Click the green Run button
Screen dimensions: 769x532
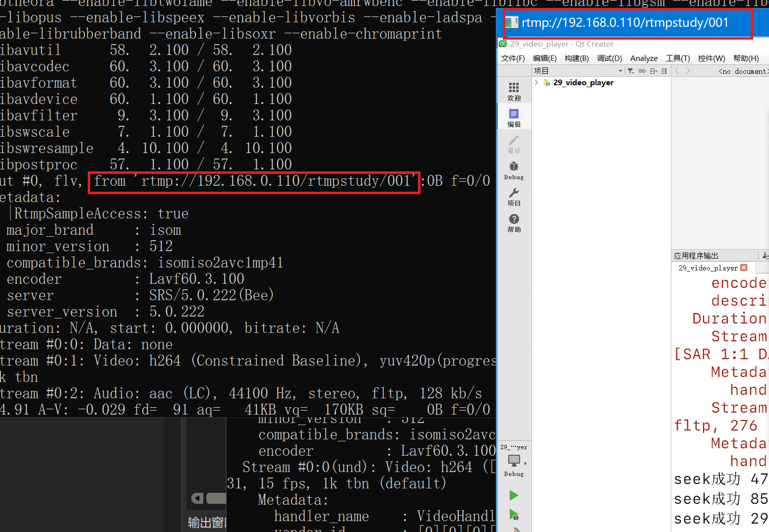[x=514, y=495]
